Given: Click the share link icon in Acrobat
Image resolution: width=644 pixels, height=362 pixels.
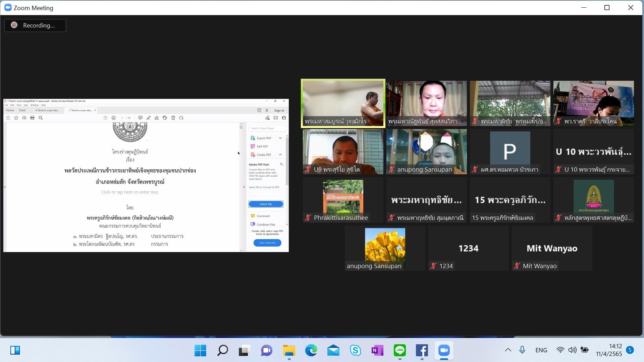Looking at the screenshot, I should [x=267, y=118].
